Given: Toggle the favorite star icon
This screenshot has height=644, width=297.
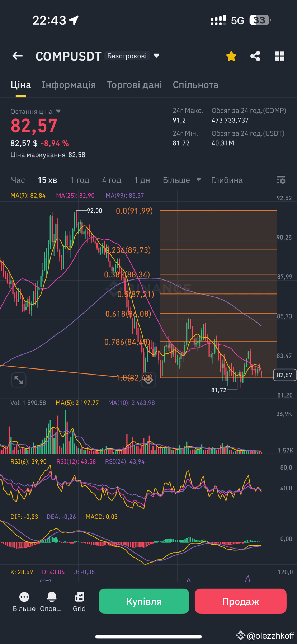Looking at the screenshot, I should click(x=231, y=56).
